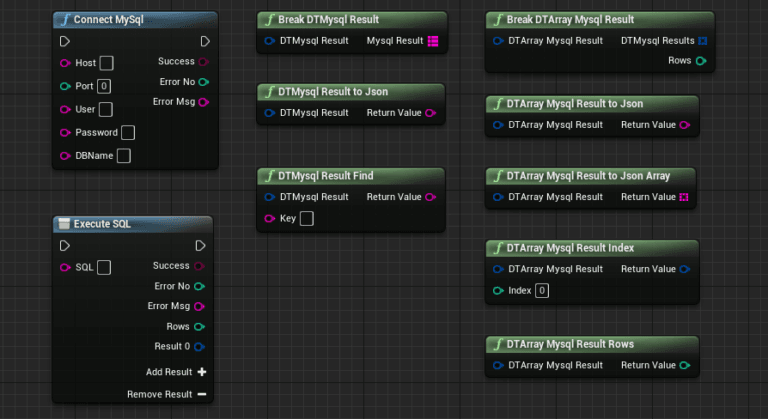
Task: Click the Success boolean pin on Connect MySql
Action: 204,61
